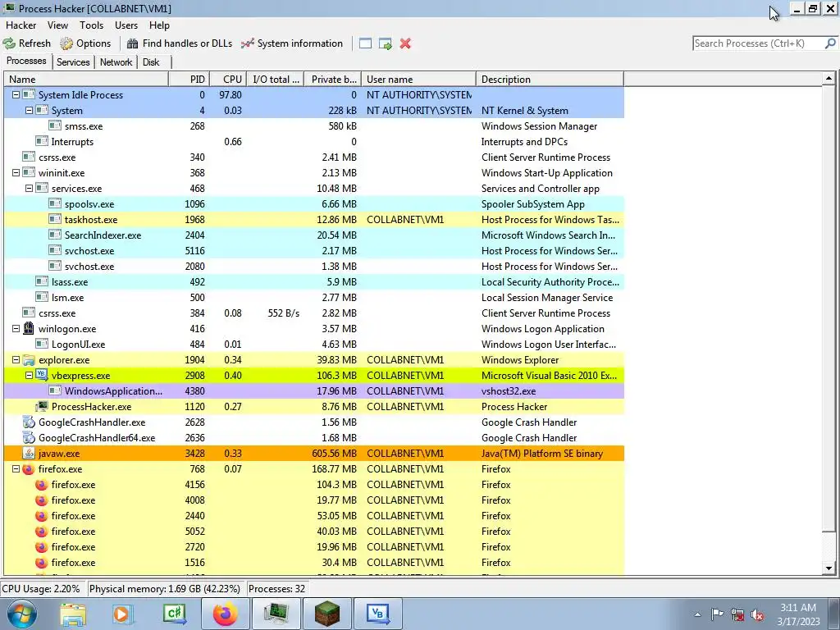Click the Search Processes input field

pyautogui.click(x=758, y=43)
